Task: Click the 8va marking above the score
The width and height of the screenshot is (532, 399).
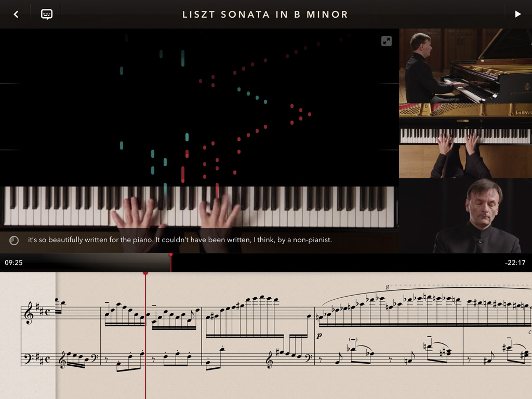Action: coord(387,287)
